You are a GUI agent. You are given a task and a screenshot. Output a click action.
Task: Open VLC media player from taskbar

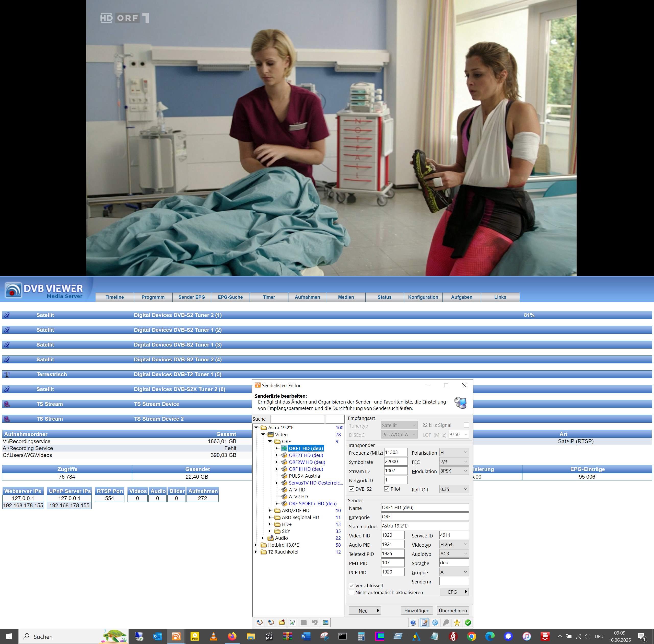coord(213,636)
